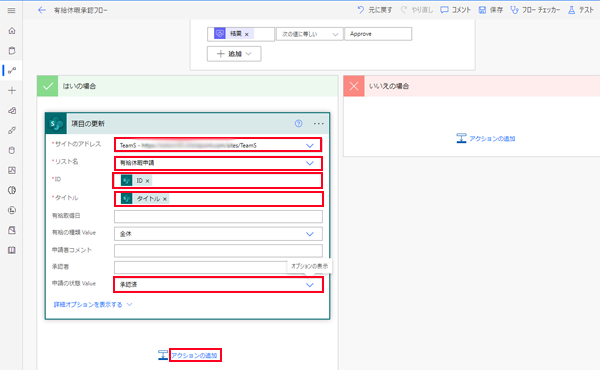This screenshot has height=370, width=600.
Task: Open the Data cylinder sidebar icon
Action: [x=12, y=150]
